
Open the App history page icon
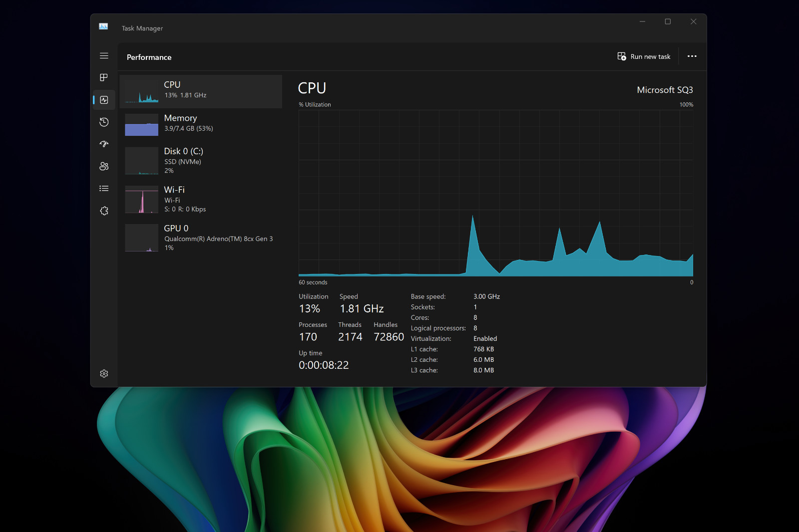104,122
